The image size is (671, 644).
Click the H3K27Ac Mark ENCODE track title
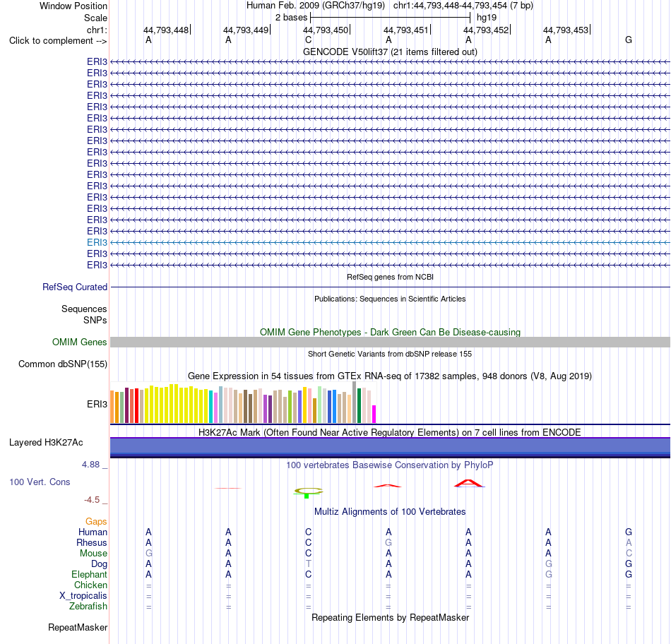coord(390,432)
